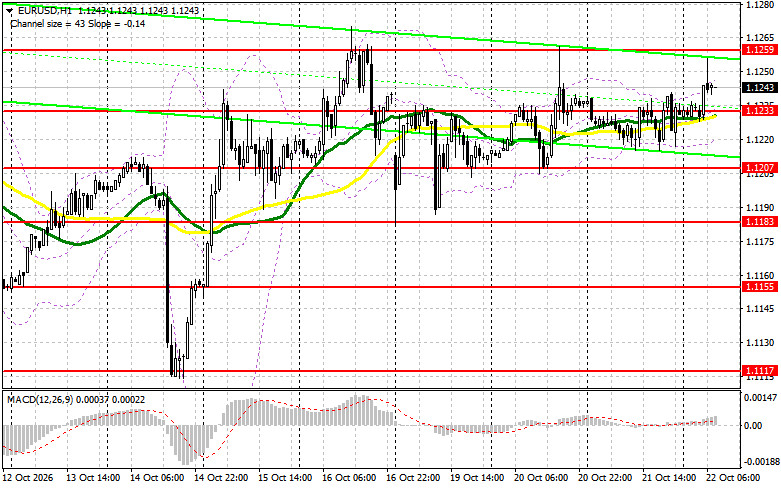Click the 22 Oct 06:00 time marker
The height and width of the screenshot is (489, 781).
(733, 478)
